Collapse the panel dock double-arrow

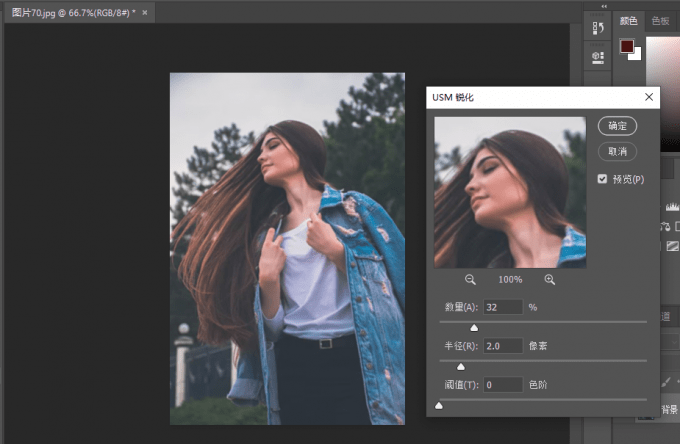[603, 5]
